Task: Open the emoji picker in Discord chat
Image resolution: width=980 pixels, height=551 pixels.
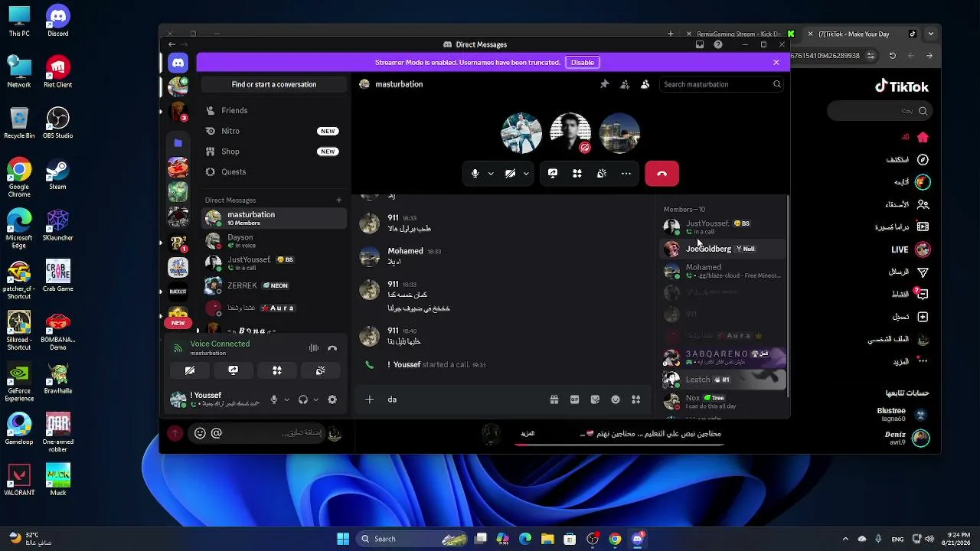Action: coord(616,399)
